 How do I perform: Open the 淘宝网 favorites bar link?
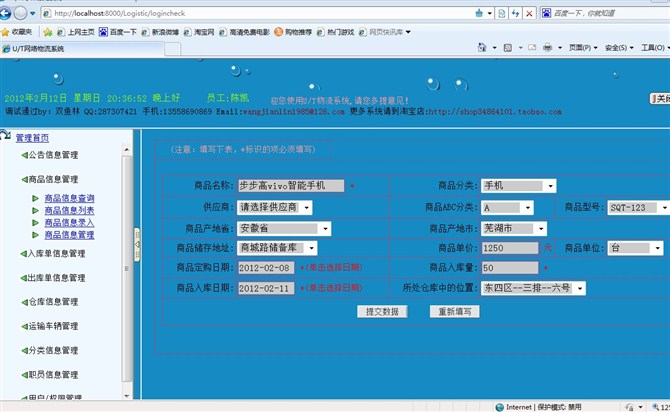(199, 32)
